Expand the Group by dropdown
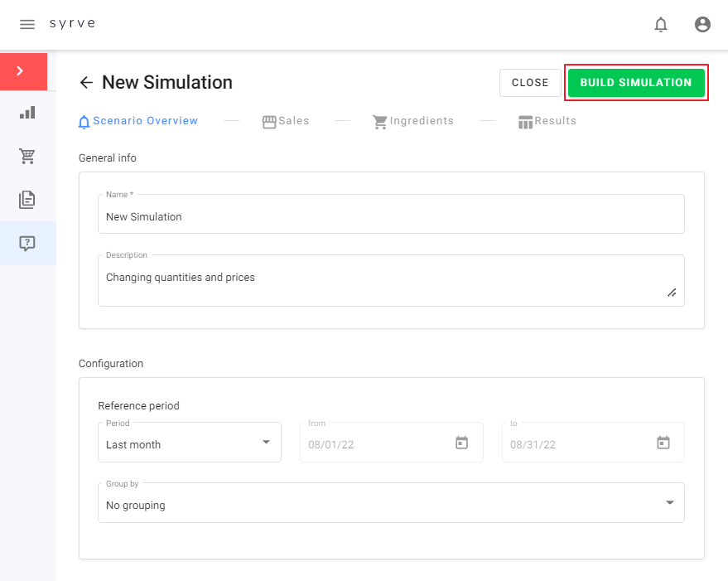 391,503
